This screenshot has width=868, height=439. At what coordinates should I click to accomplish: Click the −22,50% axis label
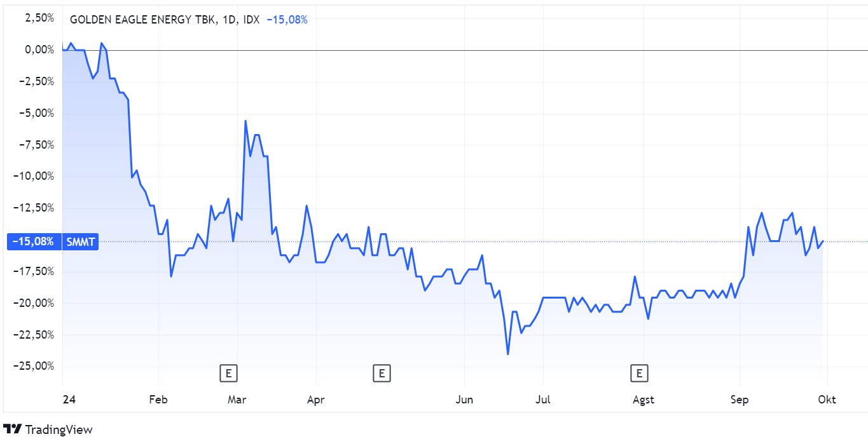click(34, 334)
